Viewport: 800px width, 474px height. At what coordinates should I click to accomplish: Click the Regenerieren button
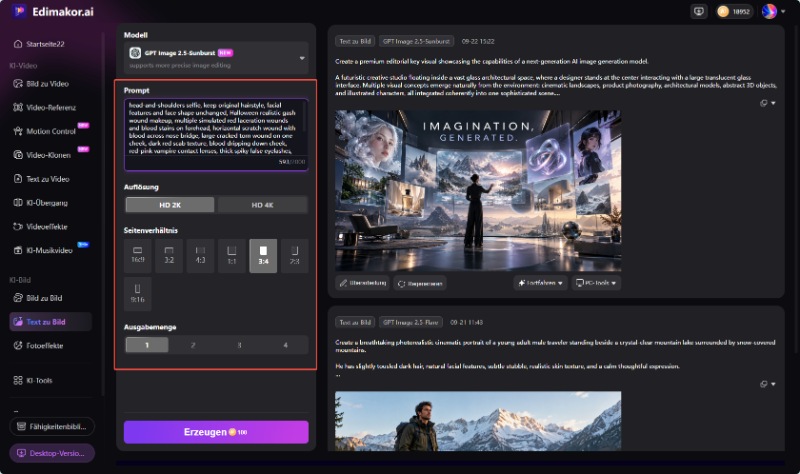(x=420, y=283)
